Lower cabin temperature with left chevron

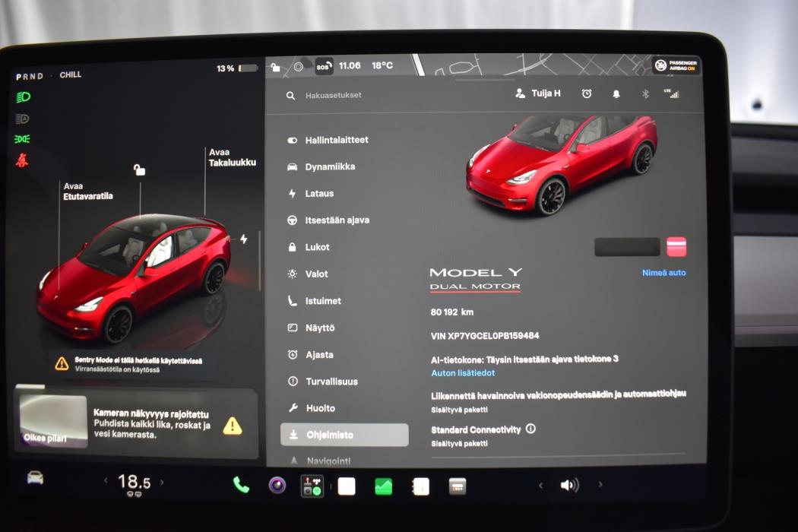[106, 480]
